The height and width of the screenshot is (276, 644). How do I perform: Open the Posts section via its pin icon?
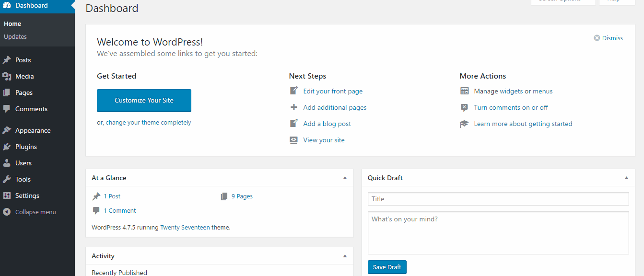7,59
